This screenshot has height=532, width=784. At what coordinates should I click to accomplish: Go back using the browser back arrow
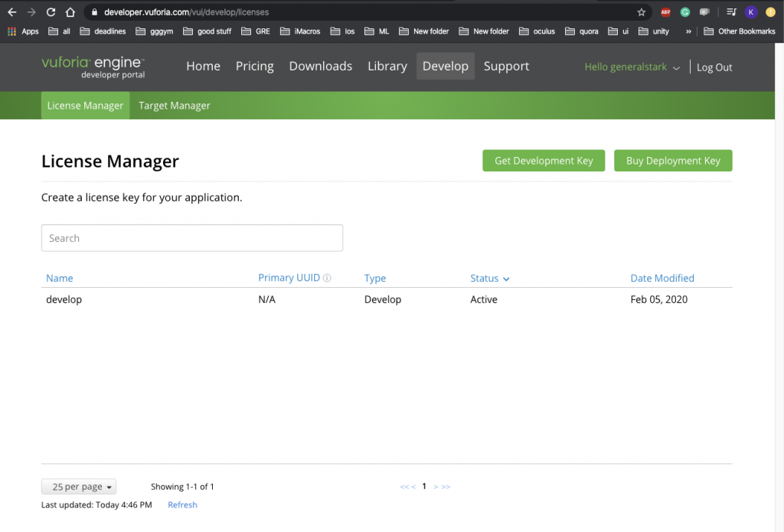click(12, 12)
